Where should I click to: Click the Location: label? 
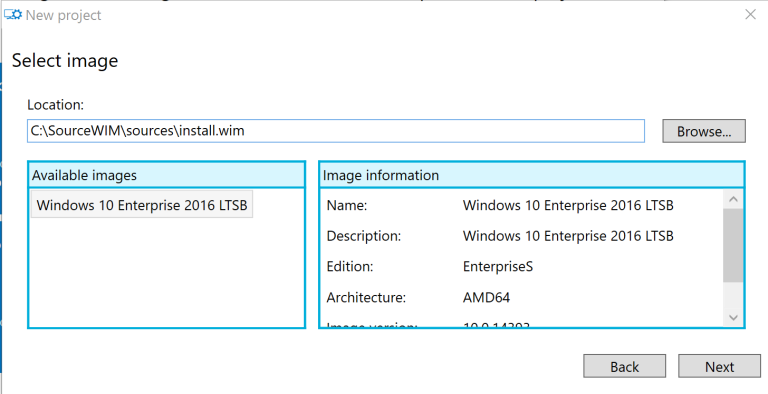click(x=56, y=104)
